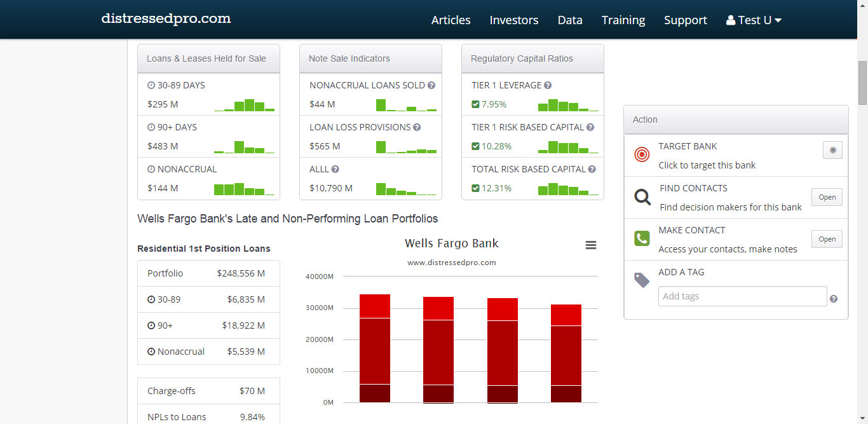Click the green check icon beside 12.31%
The height and width of the screenshot is (424, 868).
pos(475,188)
